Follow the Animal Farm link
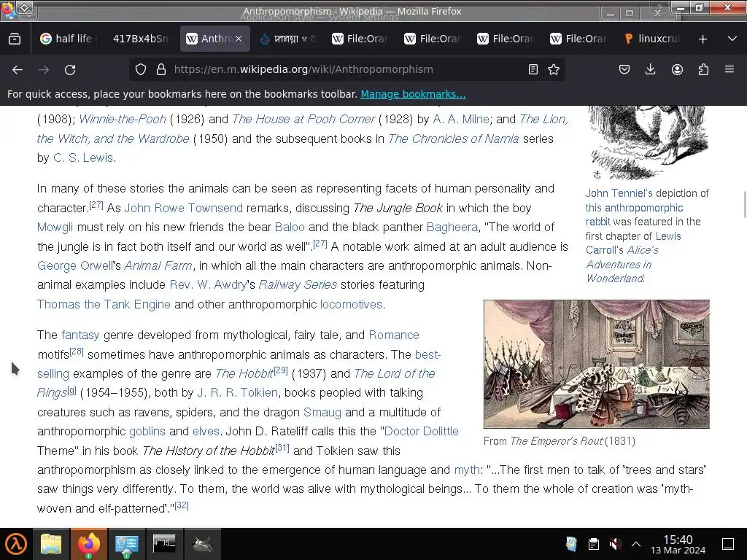This screenshot has width=747, height=560. [158, 265]
